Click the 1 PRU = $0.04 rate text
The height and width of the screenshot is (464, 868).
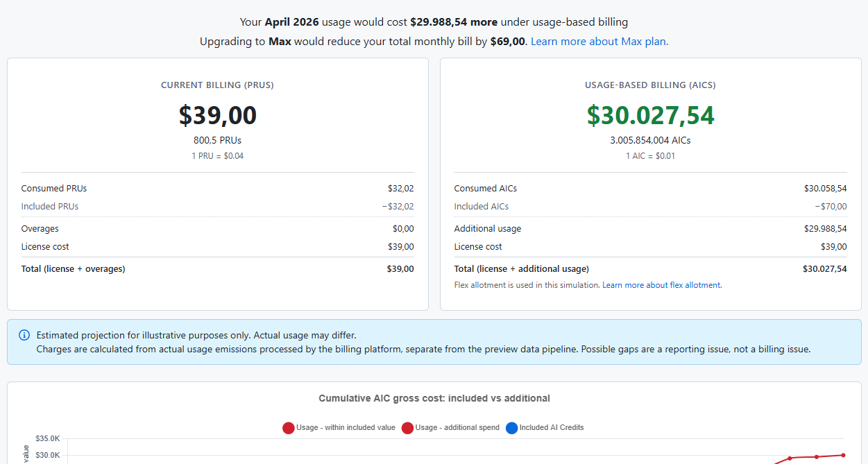coord(217,156)
